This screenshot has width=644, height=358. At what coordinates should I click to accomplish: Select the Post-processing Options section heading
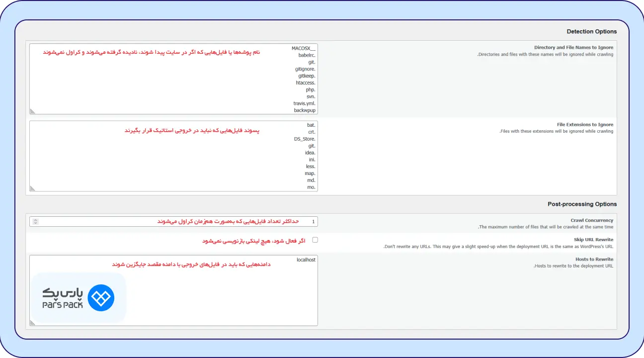[x=582, y=204]
